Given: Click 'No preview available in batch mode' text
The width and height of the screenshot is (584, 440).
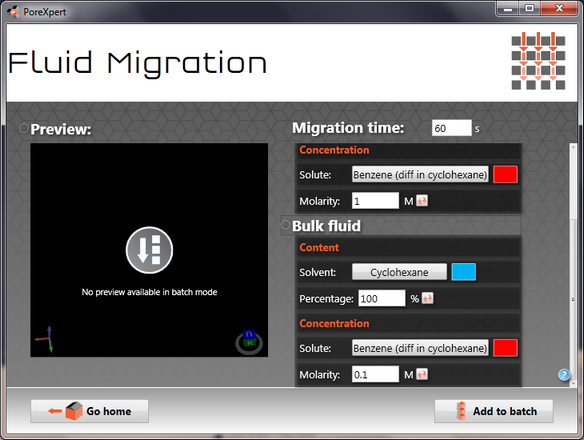Looking at the screenshot, I should click(149, 292).
